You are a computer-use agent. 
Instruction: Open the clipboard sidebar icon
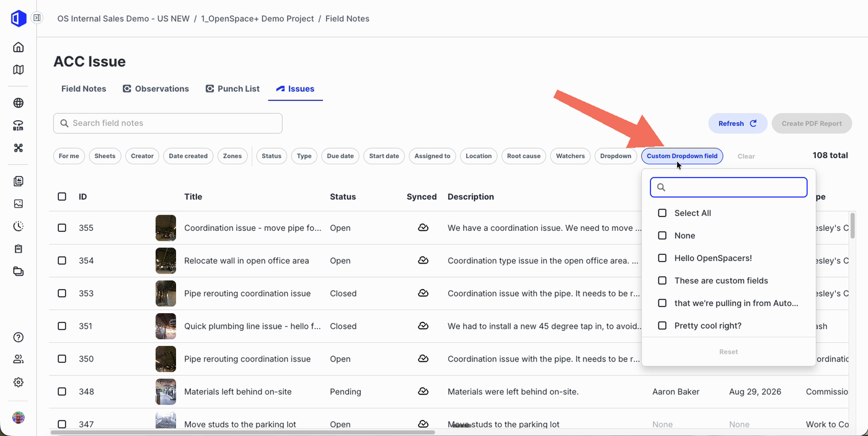[19, 249]
